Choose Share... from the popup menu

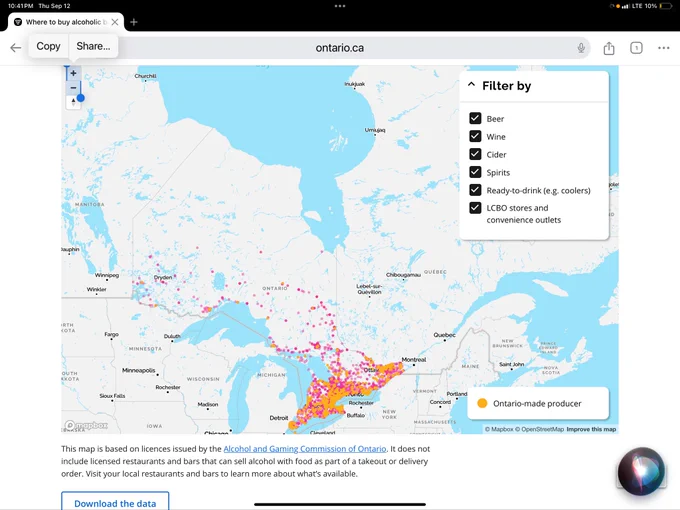click(93, 46)
